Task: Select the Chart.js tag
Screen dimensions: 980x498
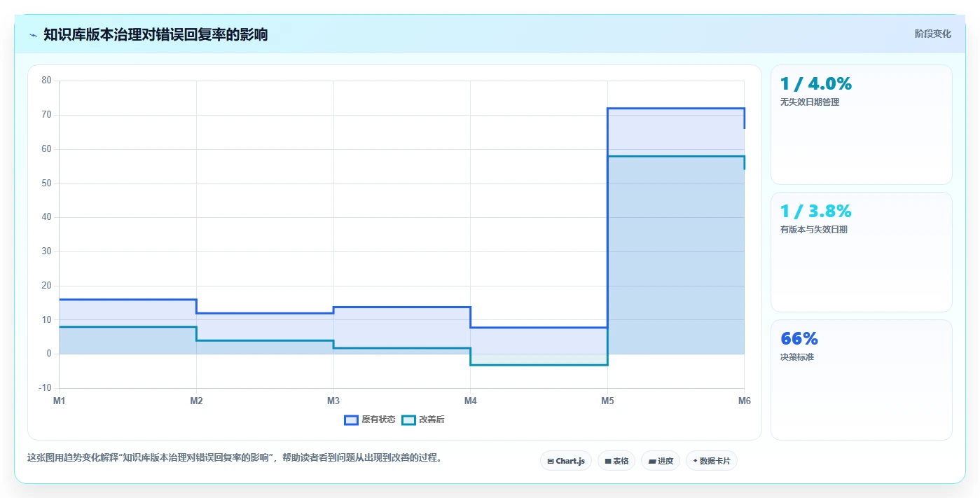Action: point(566,461)
